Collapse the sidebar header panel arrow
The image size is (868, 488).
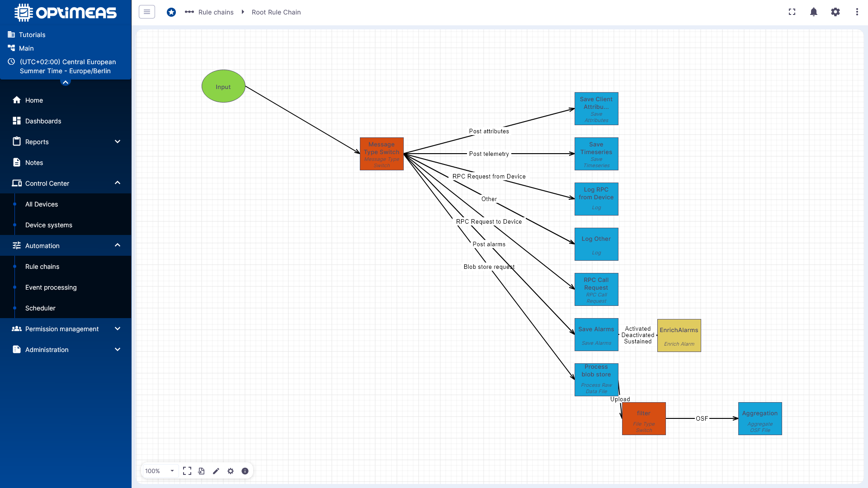click(x=66, y=82)
